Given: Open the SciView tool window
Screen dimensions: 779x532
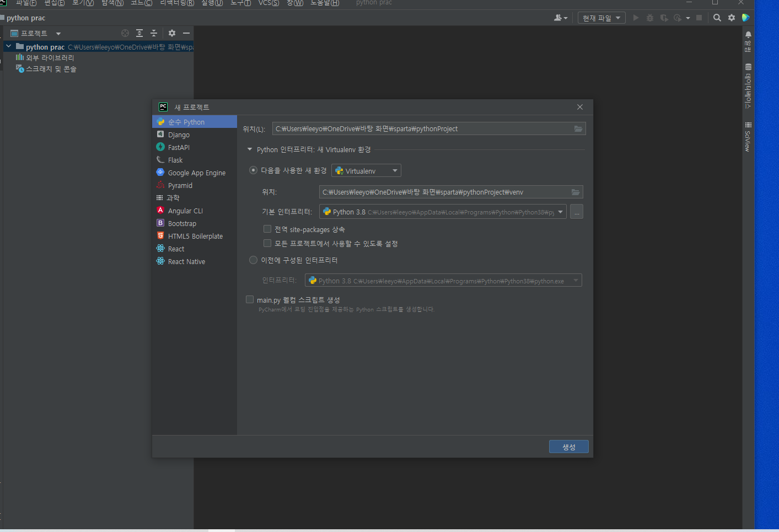Looking at the screenshot, I should pos(748,137).
